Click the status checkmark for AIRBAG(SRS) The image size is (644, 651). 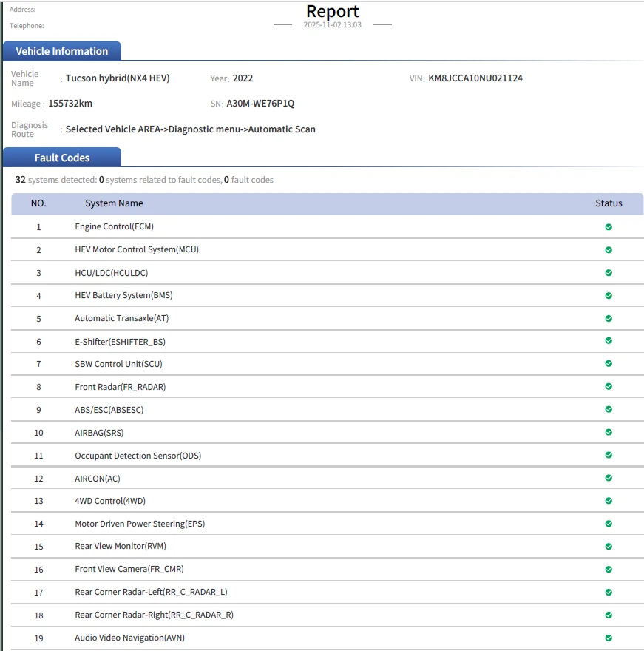pyautogui.click(x=609, y=432)
